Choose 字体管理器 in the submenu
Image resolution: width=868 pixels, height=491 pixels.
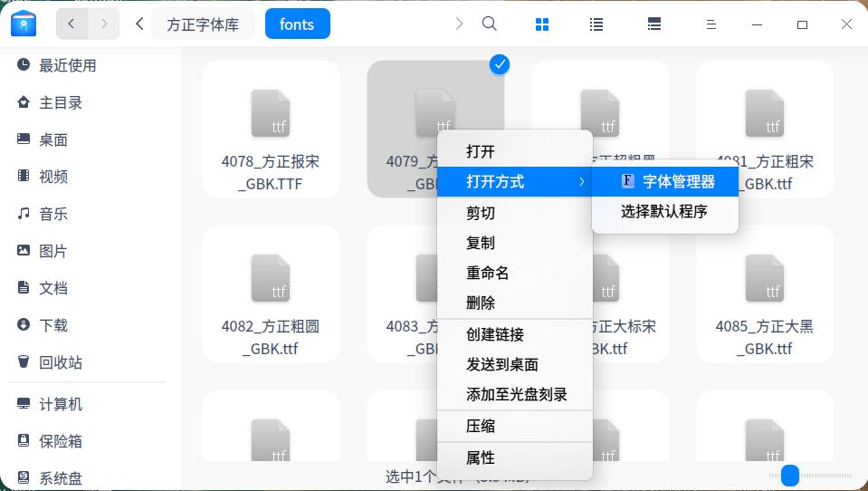click(x=665, y=181)
